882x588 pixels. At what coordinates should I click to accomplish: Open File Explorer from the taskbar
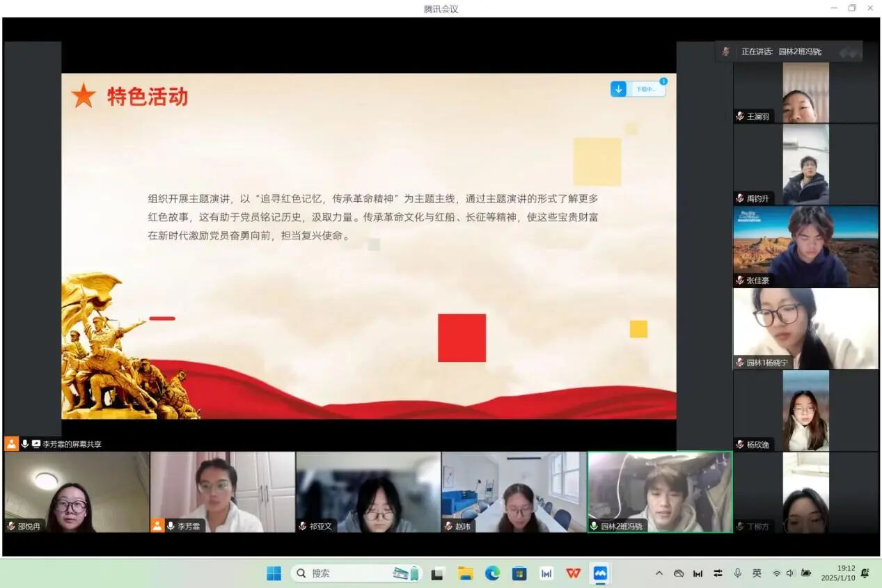coord(465,573)
